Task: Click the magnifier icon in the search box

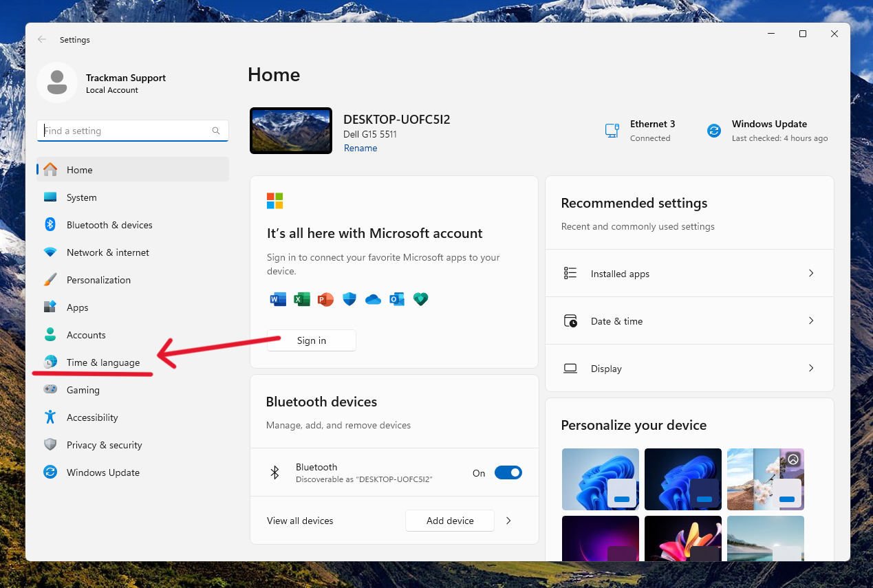Action: click(216, 131)
